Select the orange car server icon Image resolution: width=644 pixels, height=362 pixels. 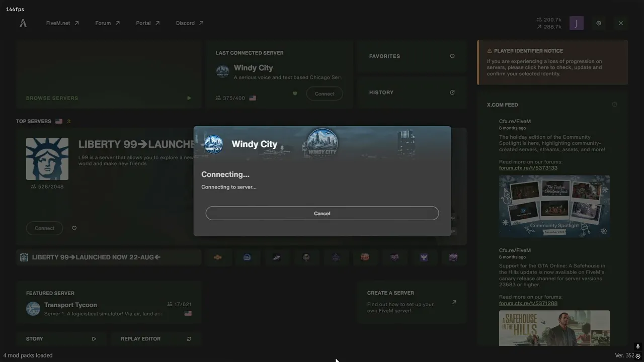[218, 257]
